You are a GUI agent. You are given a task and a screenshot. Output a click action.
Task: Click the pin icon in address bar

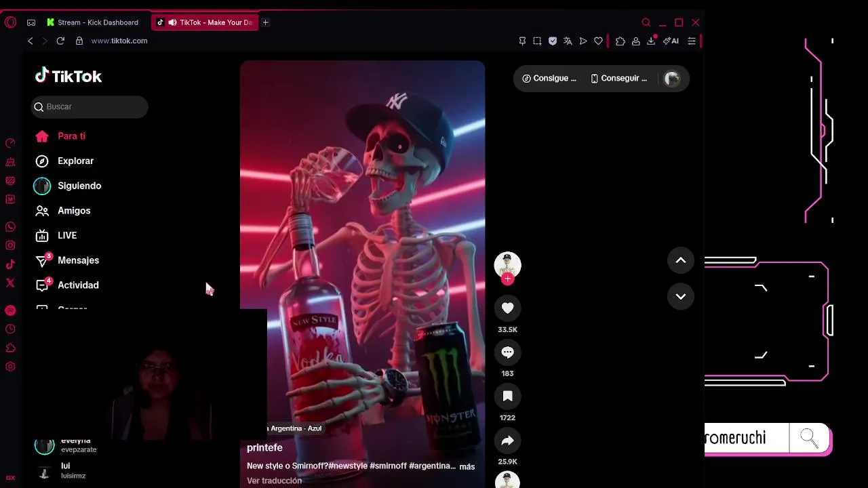[522, 41]
